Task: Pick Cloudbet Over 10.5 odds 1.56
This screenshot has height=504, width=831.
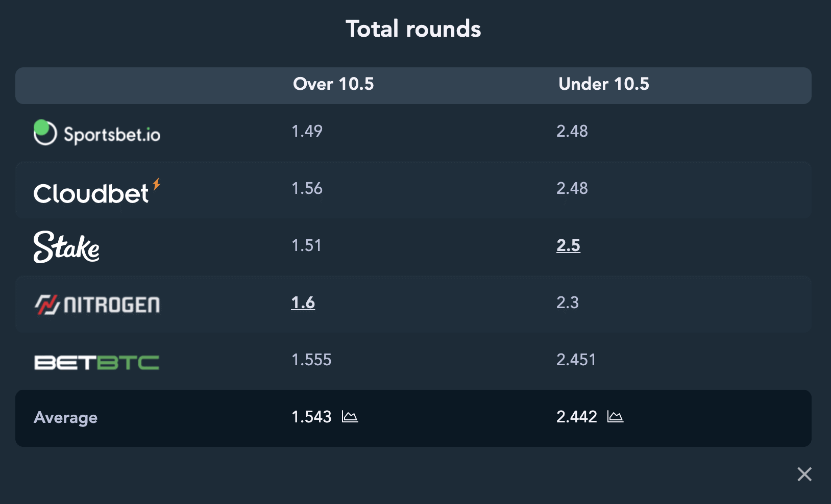Action: pos(307,188)
